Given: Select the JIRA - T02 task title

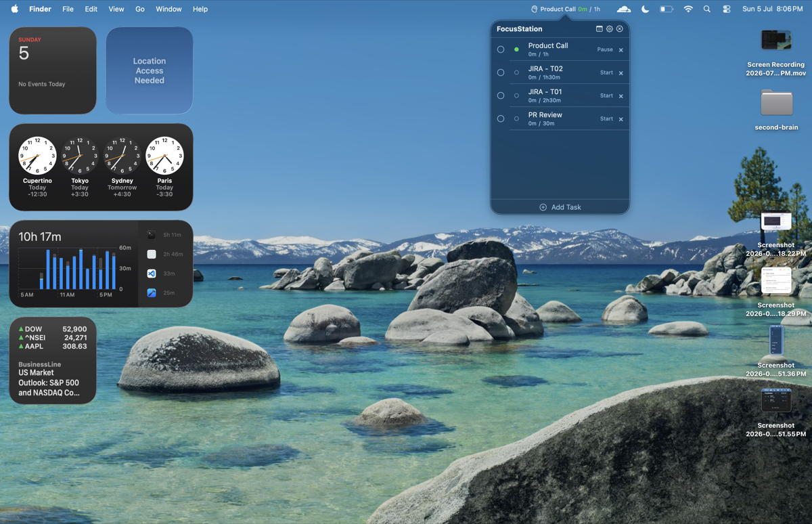Looking at the screenshot, I should pyautogui.click(x=545, y=68).
